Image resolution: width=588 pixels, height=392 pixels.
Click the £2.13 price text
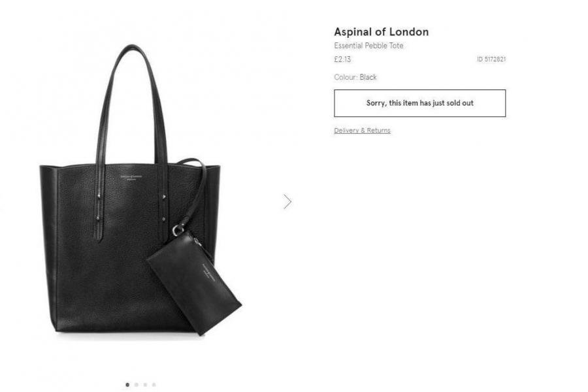click(342, 59)
